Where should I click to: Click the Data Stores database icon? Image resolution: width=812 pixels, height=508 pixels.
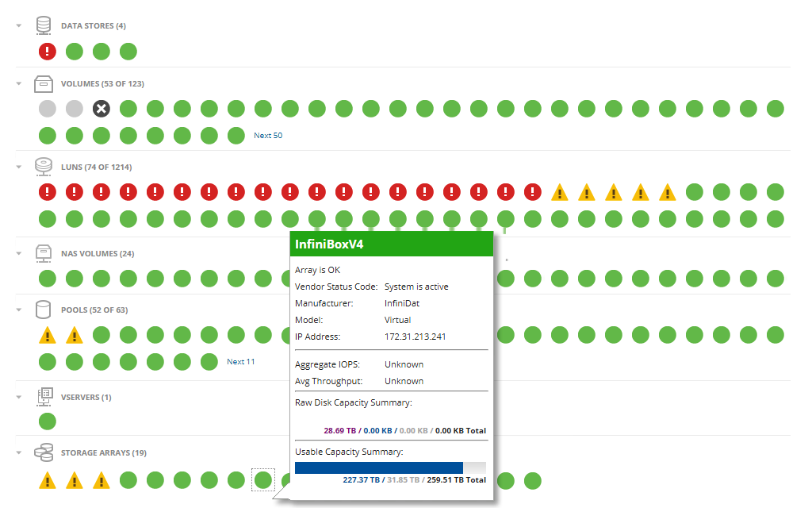(44, 25)
